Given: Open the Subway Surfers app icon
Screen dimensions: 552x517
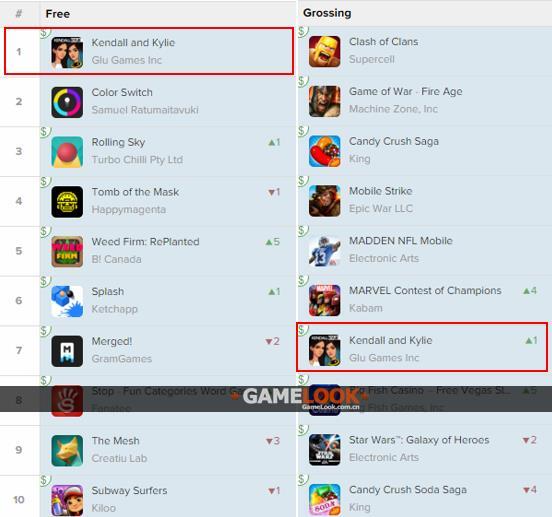Looking at the screenshot, I should (x=67, y=500).
